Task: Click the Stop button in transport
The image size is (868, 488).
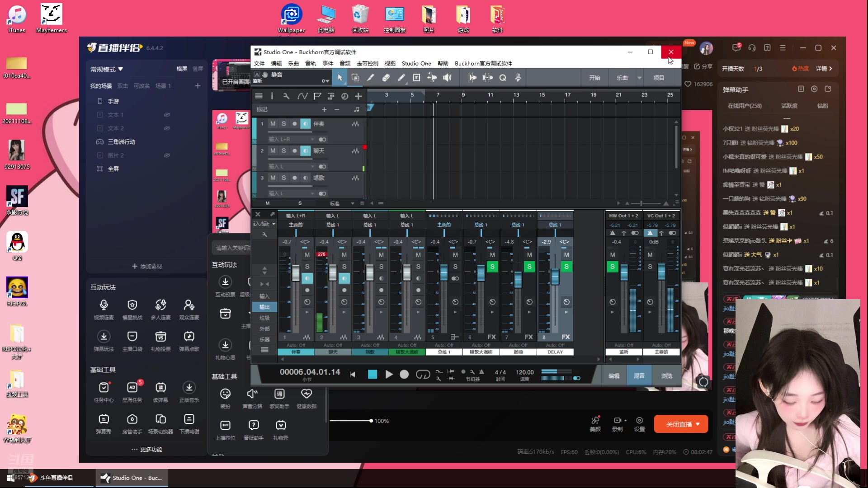Action: click(x=373, y=374)
